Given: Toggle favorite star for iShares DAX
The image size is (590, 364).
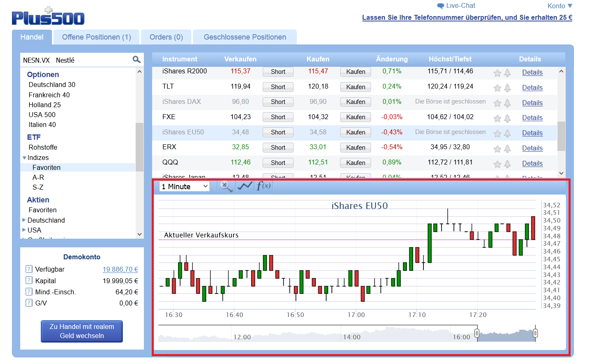Looking at the screenshot, I should [x=497, y=103].
